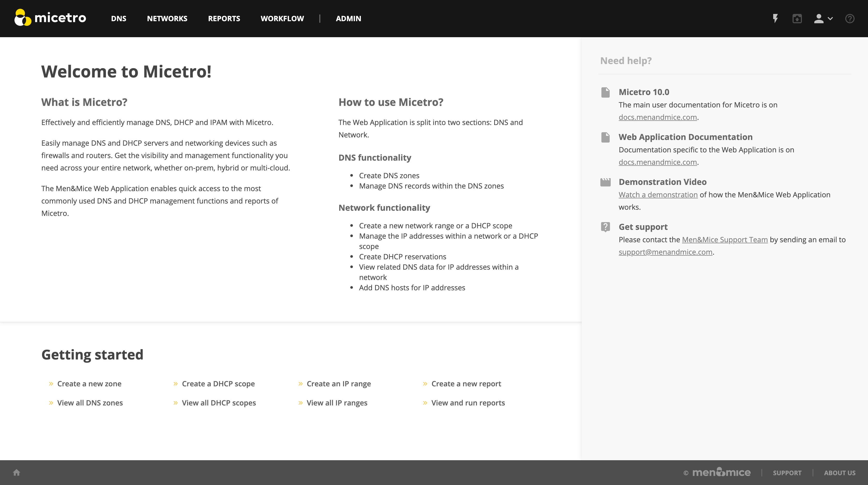Click the support@menandmice.com email link
868x485 pixels.
click(665, 252)
